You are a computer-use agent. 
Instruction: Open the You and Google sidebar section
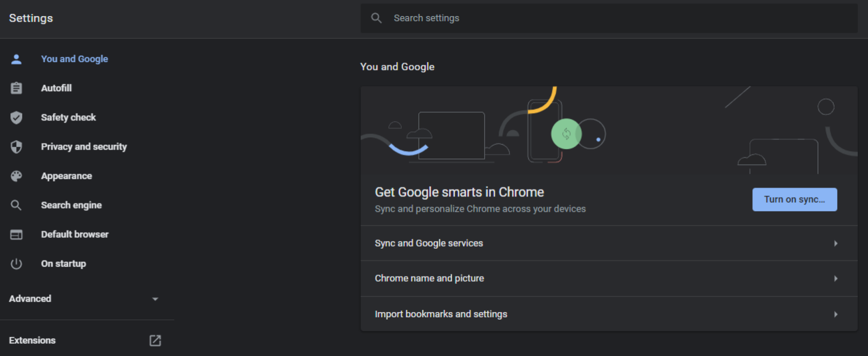click(x=74, y=59)
